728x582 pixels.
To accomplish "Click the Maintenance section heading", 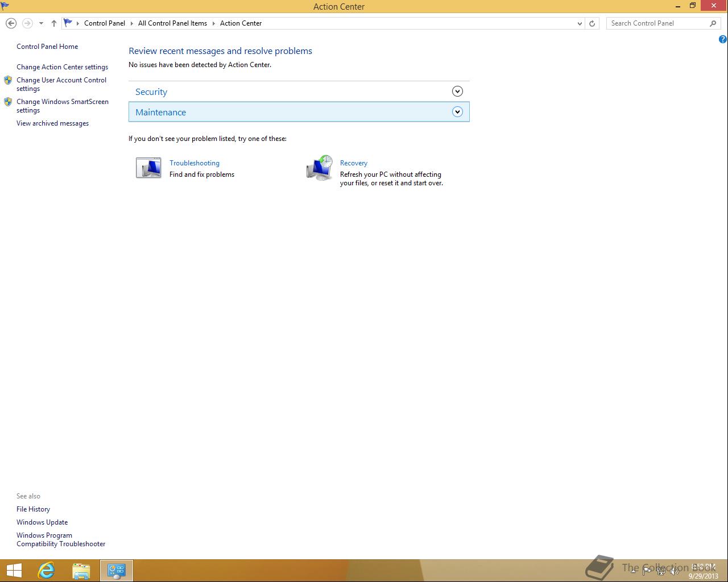I will click(160, 112).
